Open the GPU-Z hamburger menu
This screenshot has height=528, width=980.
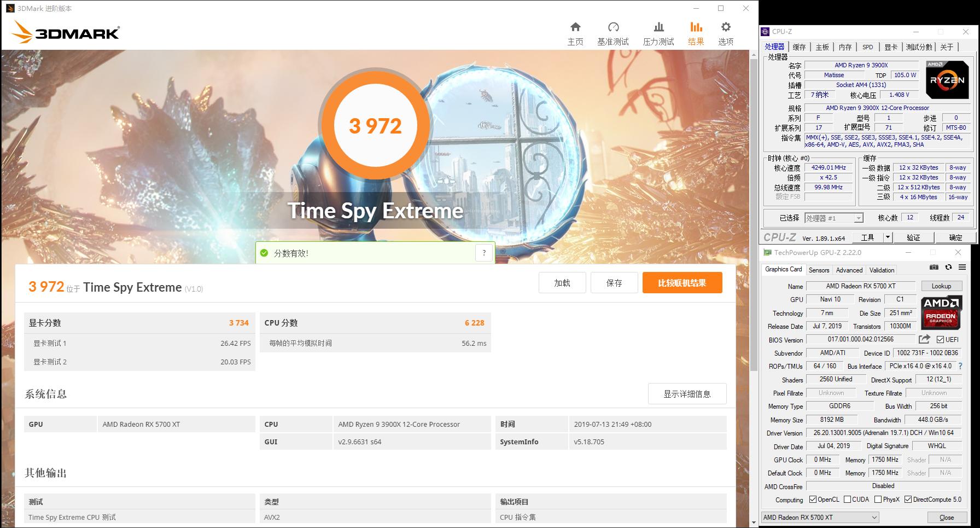coord(961,268)
